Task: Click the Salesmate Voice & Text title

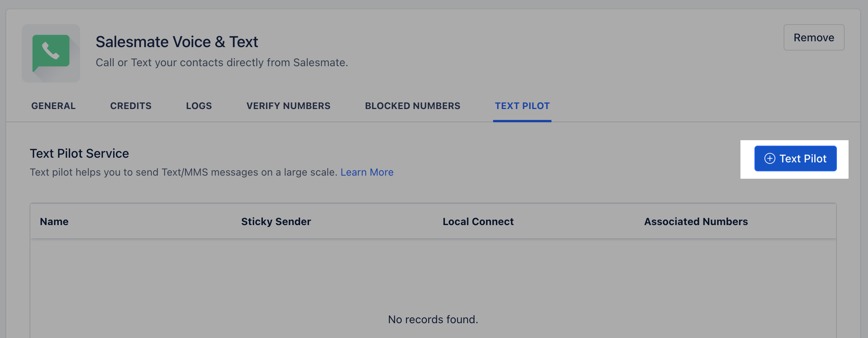Action: [x=177, y=42]
